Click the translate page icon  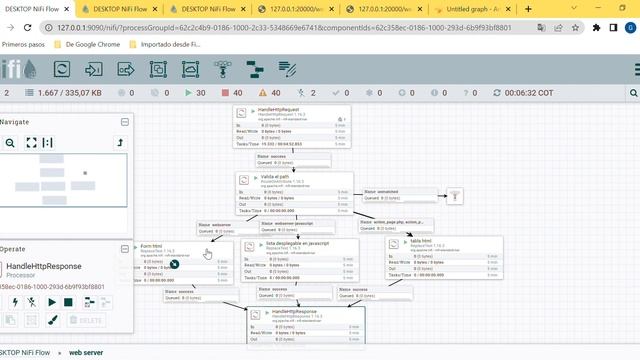coord(541,27)
